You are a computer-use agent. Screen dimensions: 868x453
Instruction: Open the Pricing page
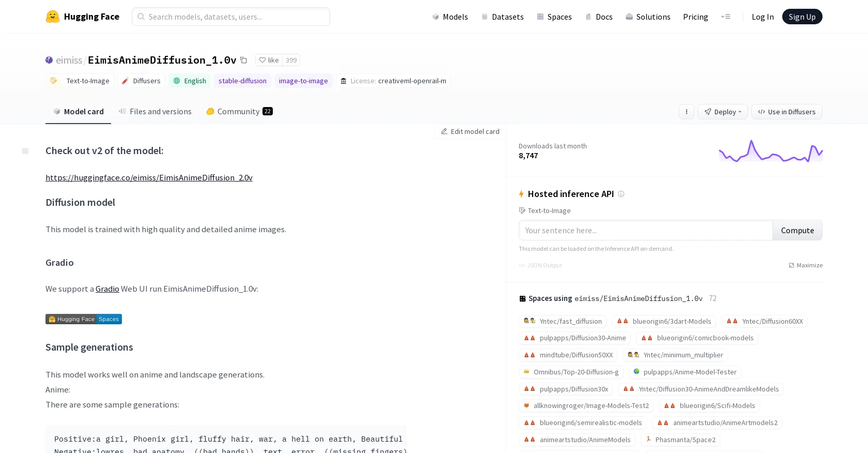coord(695,17)
